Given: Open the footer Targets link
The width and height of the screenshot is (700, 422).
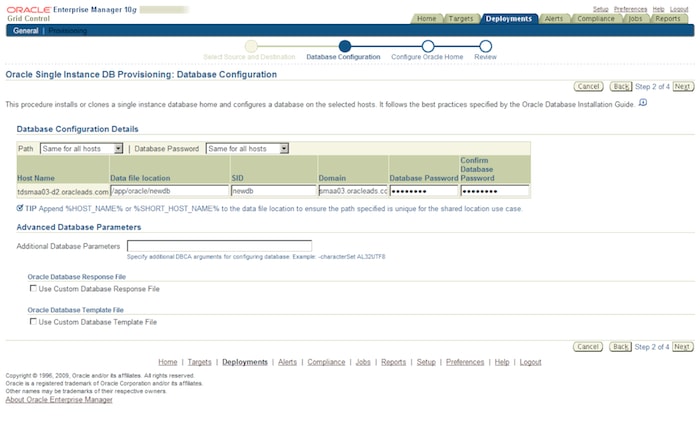Looking at the screenshot, I should (199, 362).
